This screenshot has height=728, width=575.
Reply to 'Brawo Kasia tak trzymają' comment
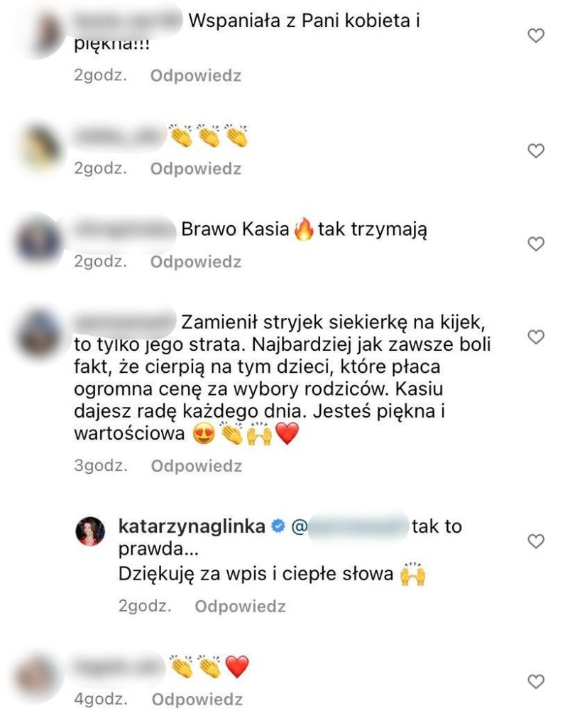(196, 261)
